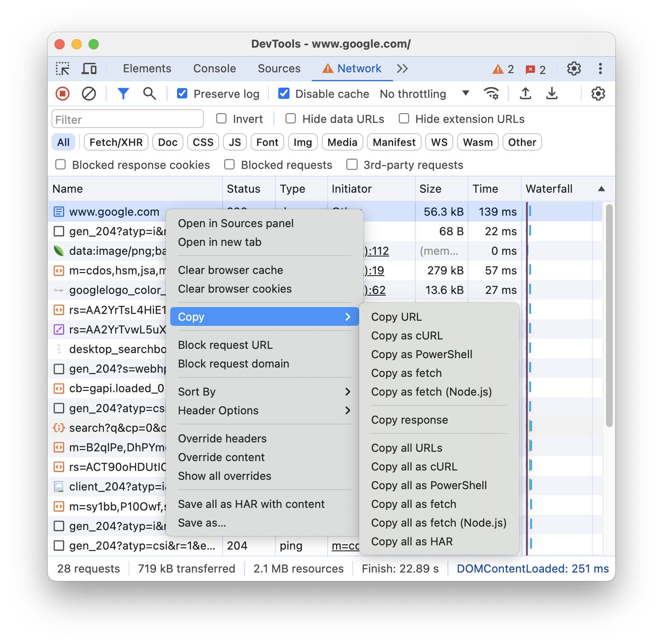Click stylesheet icon for rs=AA2YrTvwL5uX row
The width and height of the screenshot is (663, 644).
pyautogui.click(x=59, y=329)
